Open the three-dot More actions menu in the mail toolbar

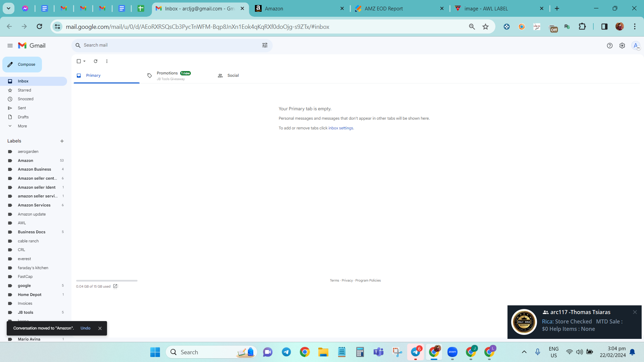107,61
